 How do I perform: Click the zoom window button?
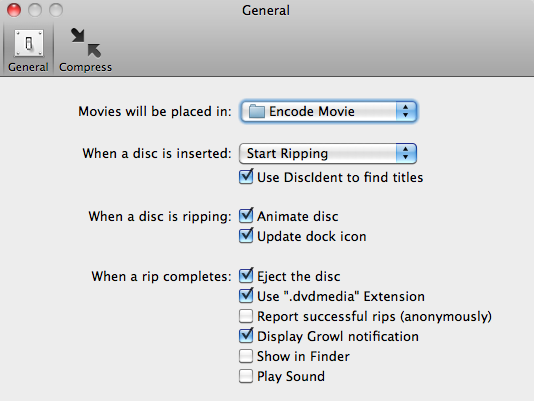coord(56,10)
